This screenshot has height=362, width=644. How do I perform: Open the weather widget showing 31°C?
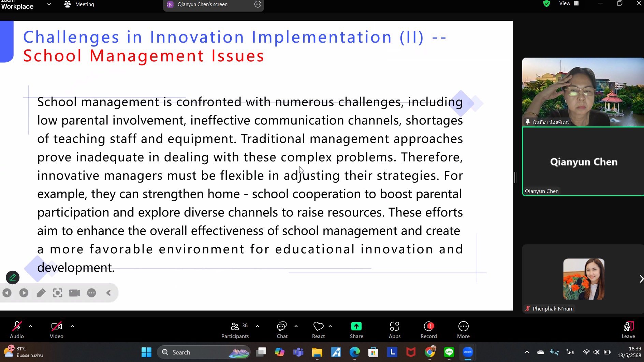[x=24, y=352]
